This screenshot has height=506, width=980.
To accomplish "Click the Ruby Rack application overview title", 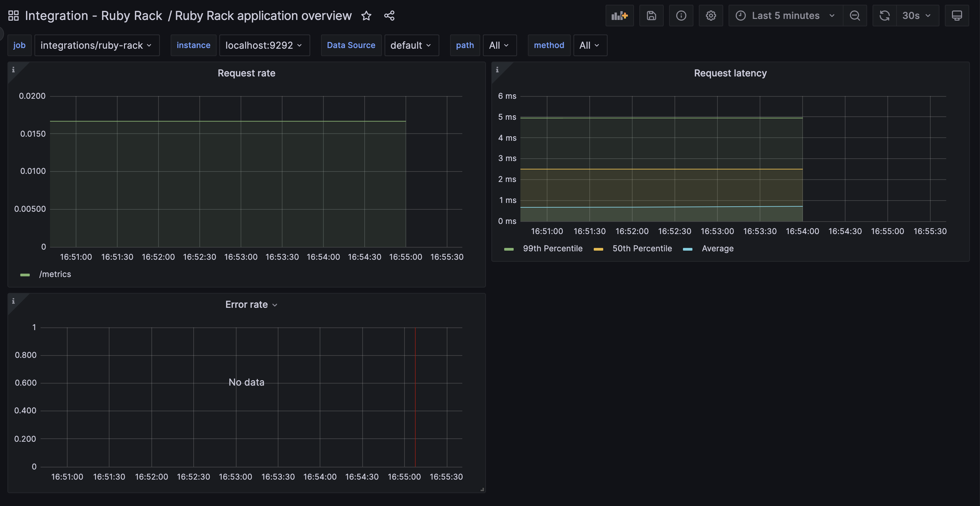I will (x=263, y=16).
